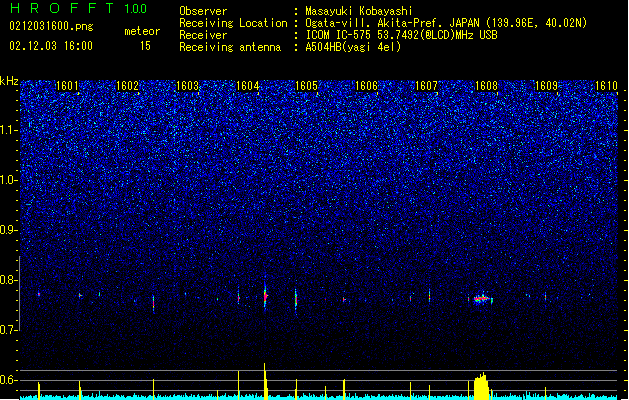Image resolution: width=629 pixels, height=400 pixels.
Task: Click the 1610 time marker
Action: 606,86
